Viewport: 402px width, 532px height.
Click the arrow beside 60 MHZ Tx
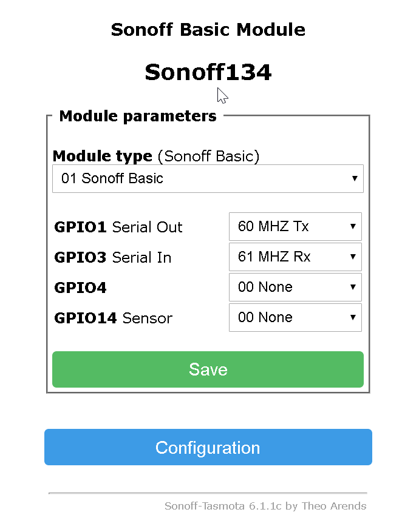click(x=352, y=226)
